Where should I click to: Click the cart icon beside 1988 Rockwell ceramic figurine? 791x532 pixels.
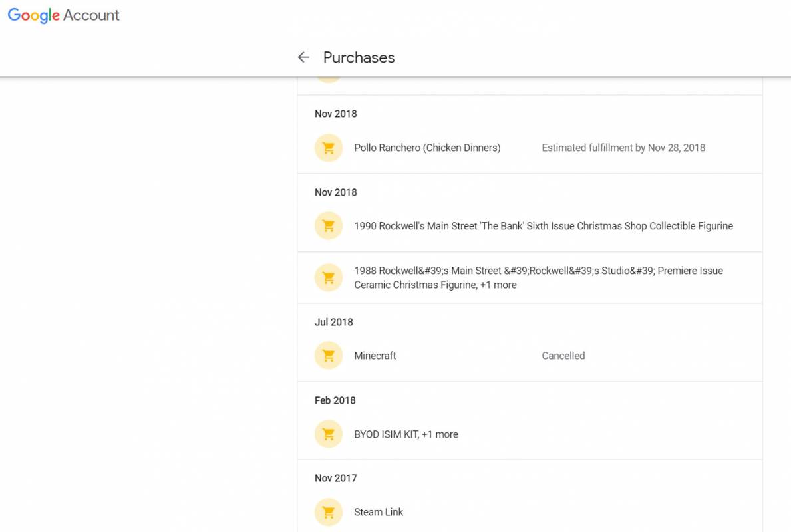[x=329, y=277]
